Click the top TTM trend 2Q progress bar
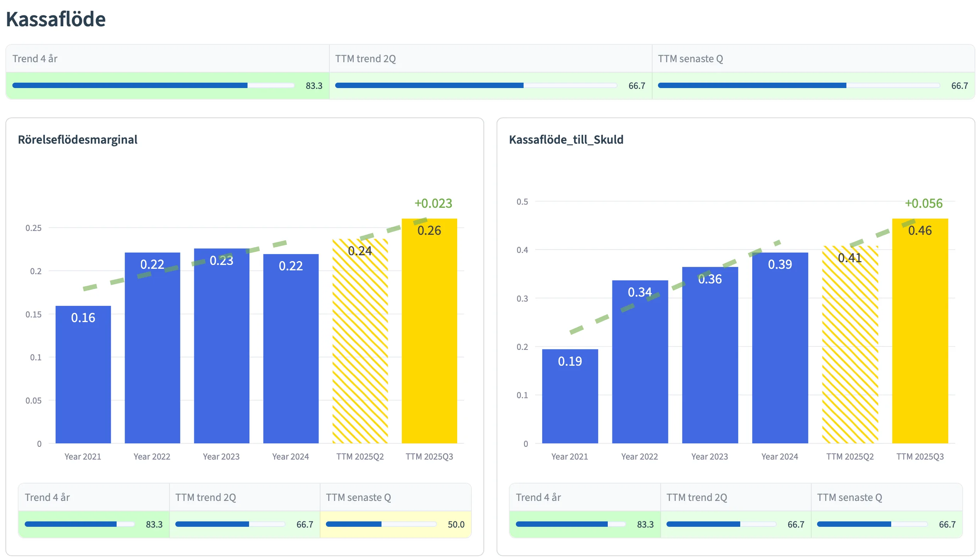This screenshot has height=560, width=980. point(476,85)
